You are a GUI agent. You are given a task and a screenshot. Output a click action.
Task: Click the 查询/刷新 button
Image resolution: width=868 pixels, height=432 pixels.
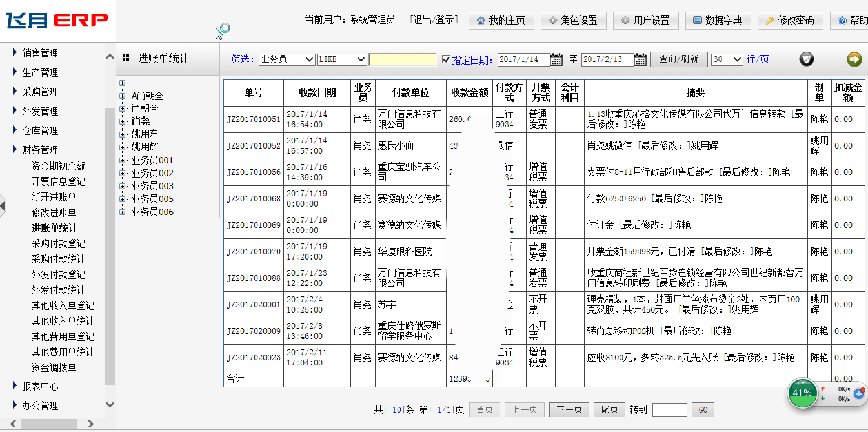pyautogui.click(x=678, y=59)
